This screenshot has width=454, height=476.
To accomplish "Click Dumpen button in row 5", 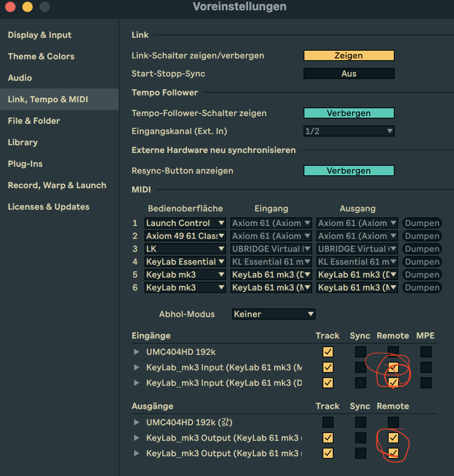I will click(422, 275).
